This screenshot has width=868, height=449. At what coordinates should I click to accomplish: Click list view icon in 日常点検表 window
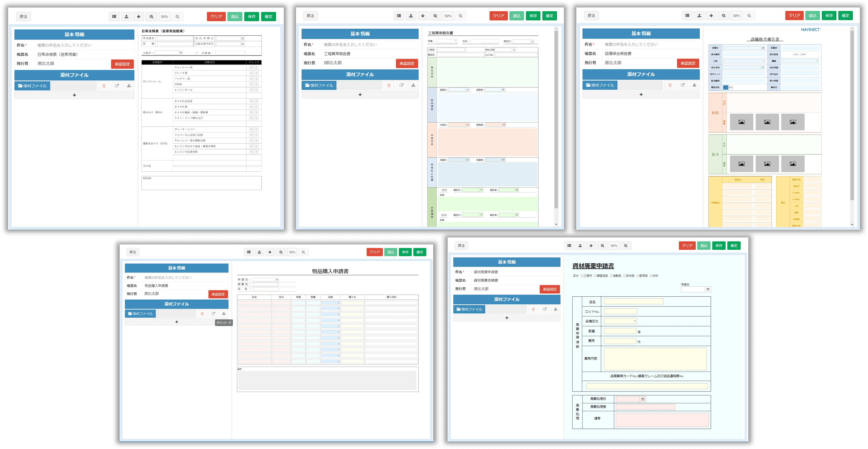[x=114, y=16]
